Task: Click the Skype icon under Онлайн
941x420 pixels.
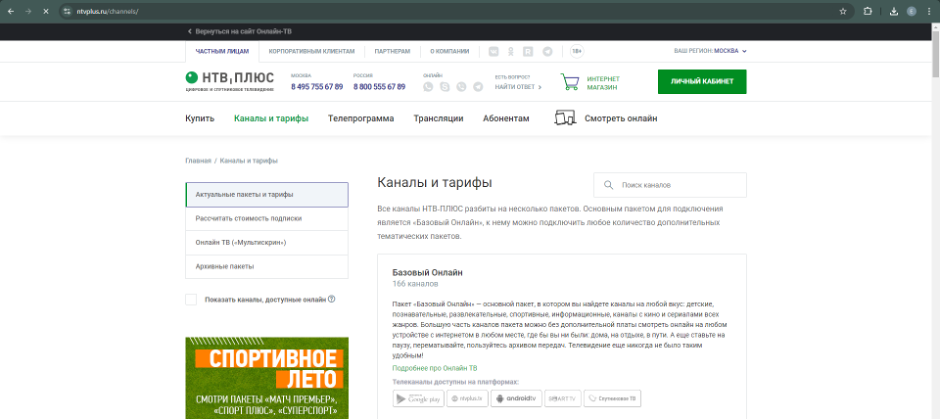Action: pos(445,87)
